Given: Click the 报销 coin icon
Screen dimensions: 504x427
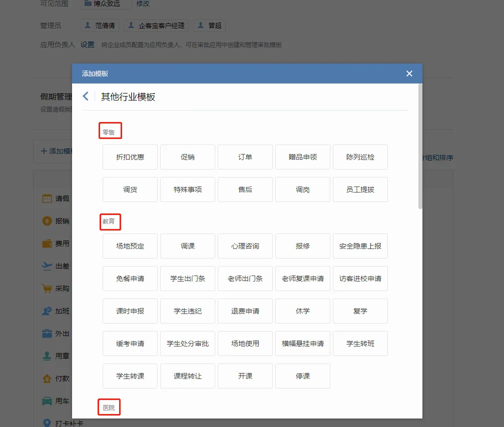Looking at the screenshot, I should pyautogui.click(x=47, y=221).
